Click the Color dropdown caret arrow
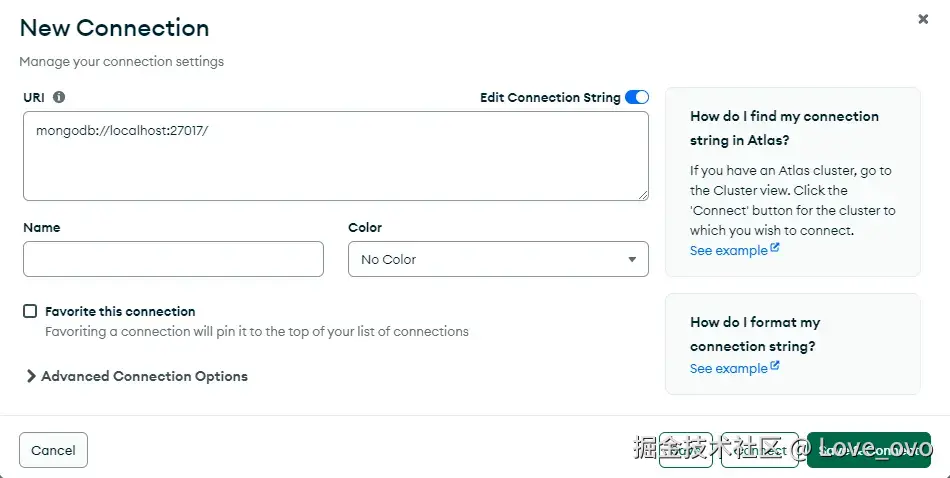The height and width of the screenshot is (478, 950). tap(632, 260)
